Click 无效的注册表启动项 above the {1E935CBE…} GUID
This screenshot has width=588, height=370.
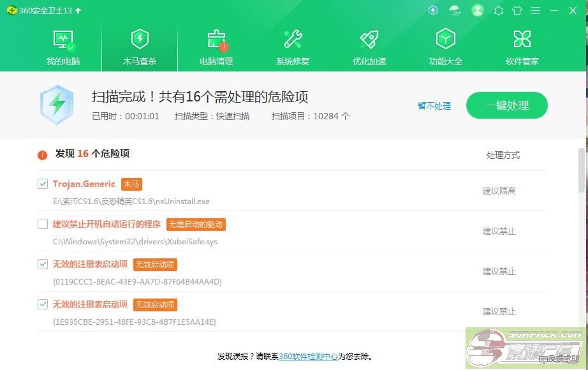(x=90, y=304)
